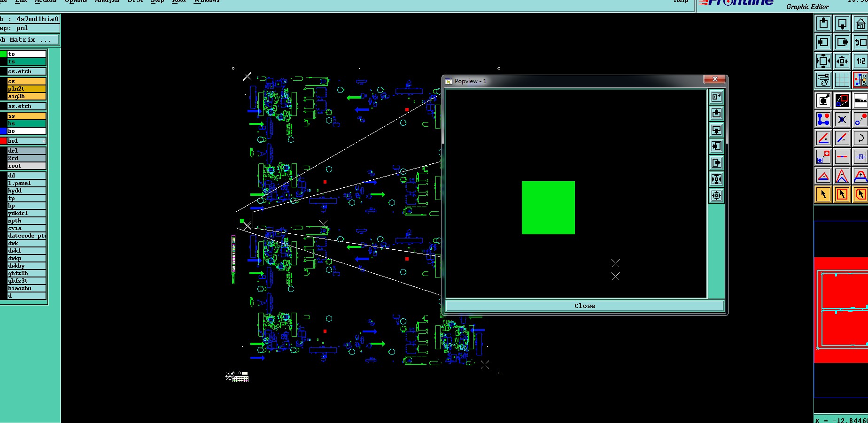Select layer '1.panel' in layer list
Viewport: 868px width, 423px height.
pos(27,183)
